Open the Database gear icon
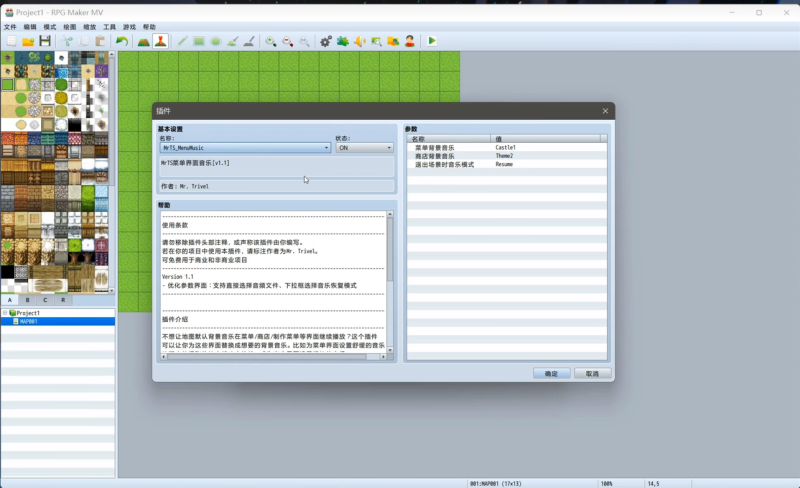 (x=326, y=41)
